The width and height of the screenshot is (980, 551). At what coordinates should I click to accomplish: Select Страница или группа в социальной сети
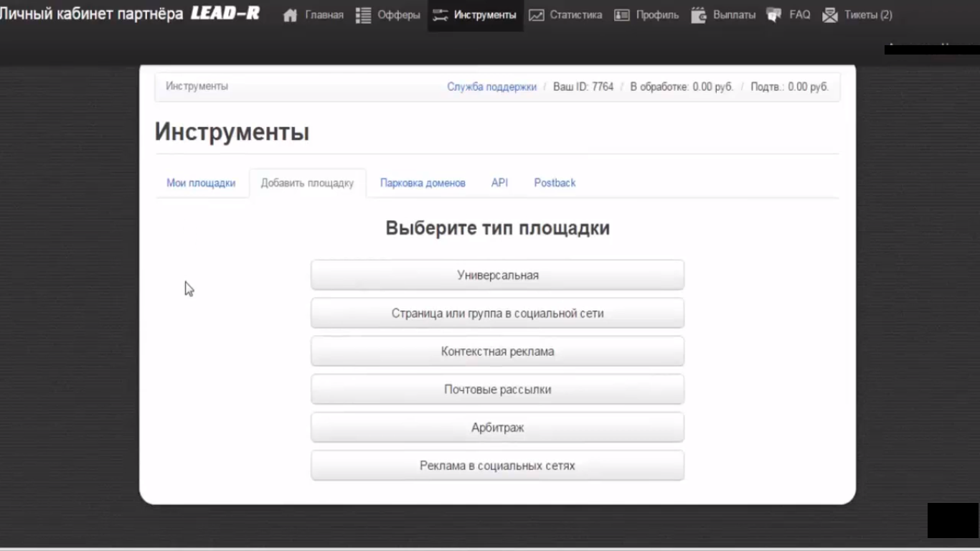click(497, 313)
